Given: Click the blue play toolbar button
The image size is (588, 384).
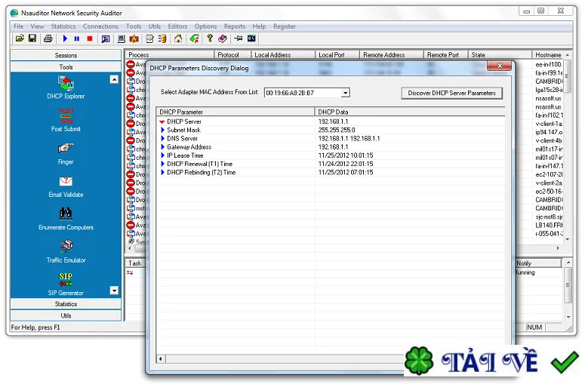Looking at the screenshot, I should pyautogui.click(x=65, y=38).
